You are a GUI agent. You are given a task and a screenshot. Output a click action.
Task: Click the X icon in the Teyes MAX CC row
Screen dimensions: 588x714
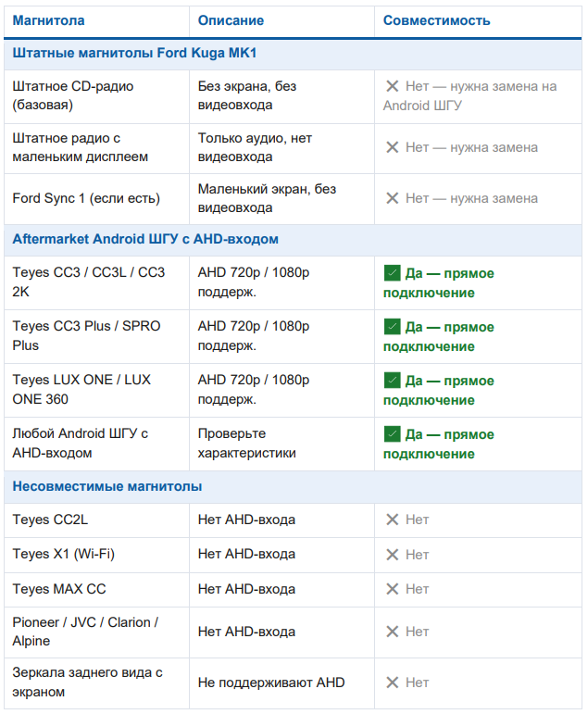pyautogui.click(x=392, y=589)
